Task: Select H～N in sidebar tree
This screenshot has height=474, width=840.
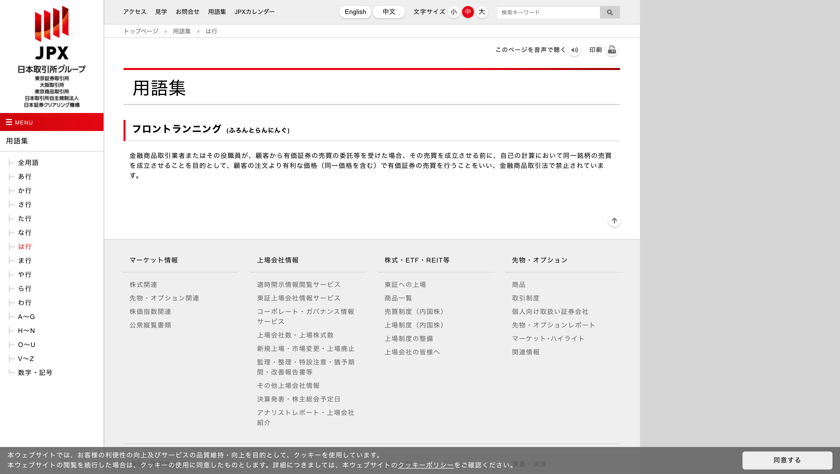Action: pos(26,330)
